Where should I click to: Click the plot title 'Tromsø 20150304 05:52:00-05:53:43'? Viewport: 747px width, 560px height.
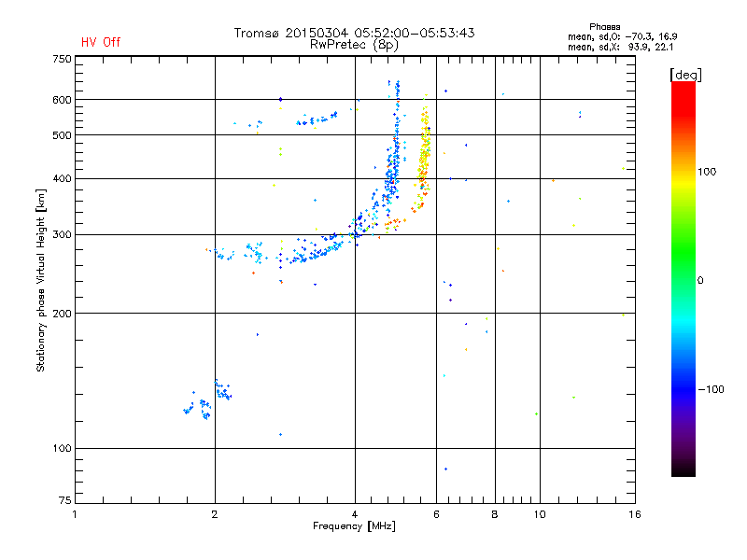(354, 33)
